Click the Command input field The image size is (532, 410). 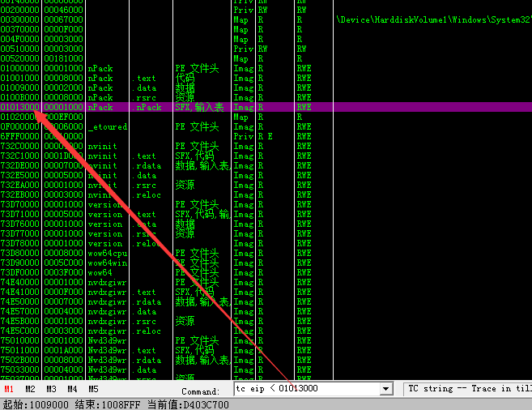coord(306,389)
